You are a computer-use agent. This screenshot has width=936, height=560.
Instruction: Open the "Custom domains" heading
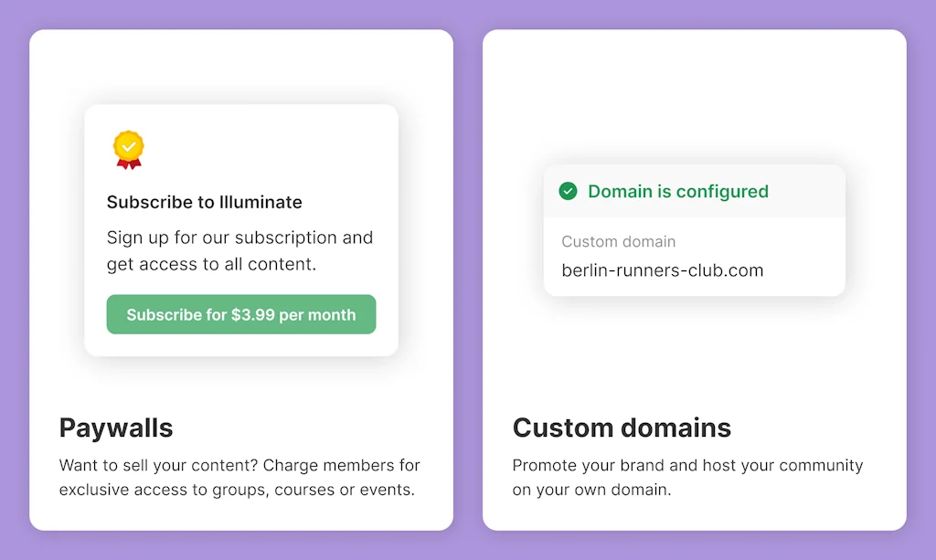622,428
